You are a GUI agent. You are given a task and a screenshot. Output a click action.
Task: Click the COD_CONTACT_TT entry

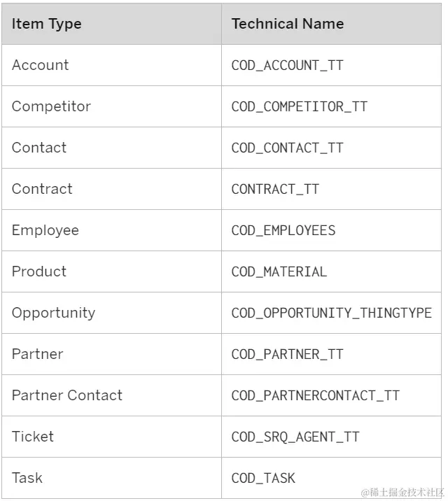tap(288, 148)
